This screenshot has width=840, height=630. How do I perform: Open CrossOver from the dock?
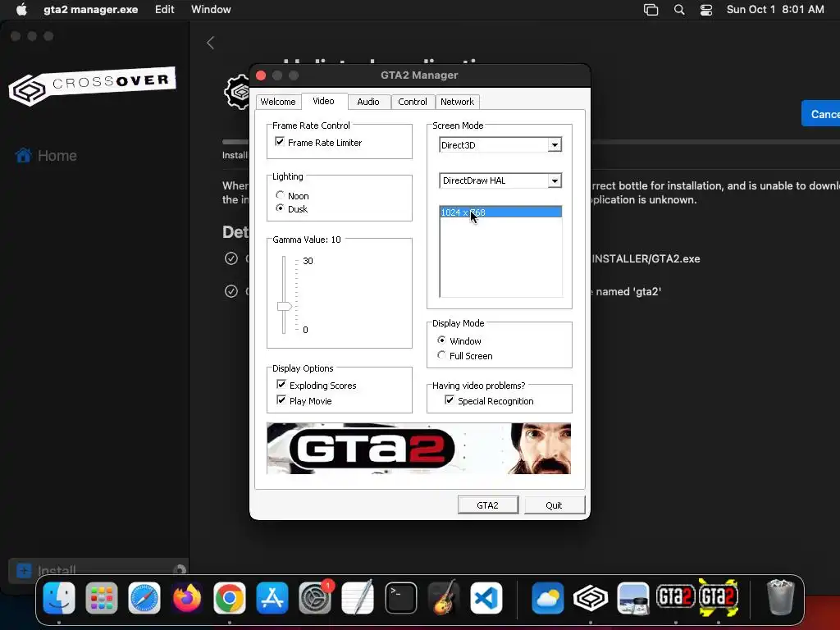591,597
